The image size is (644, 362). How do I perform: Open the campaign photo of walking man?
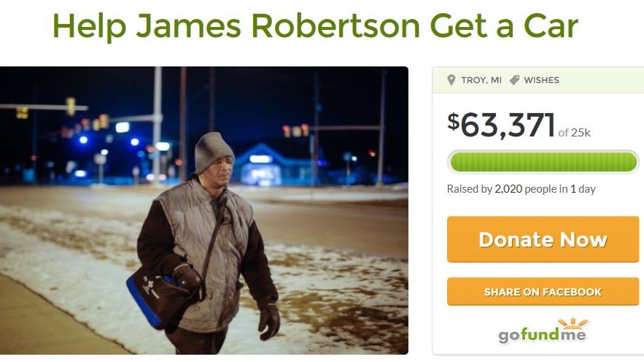click(x=204, y=210)
